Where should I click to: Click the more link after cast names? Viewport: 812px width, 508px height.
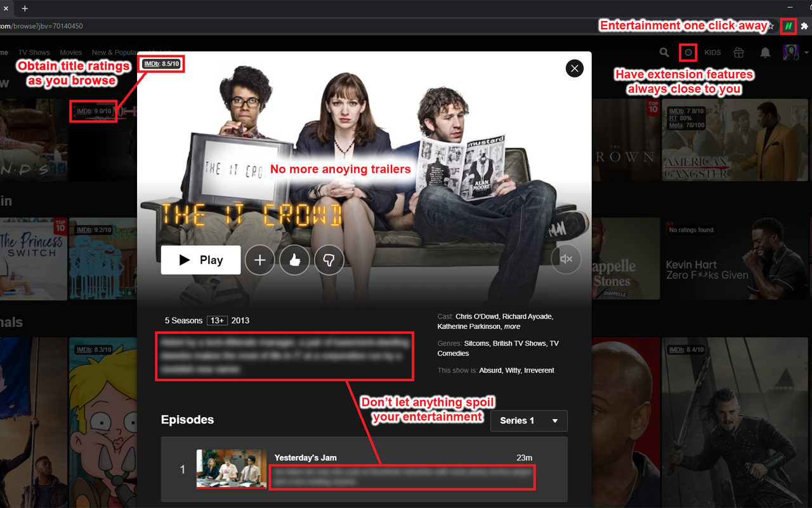[511, 326]
